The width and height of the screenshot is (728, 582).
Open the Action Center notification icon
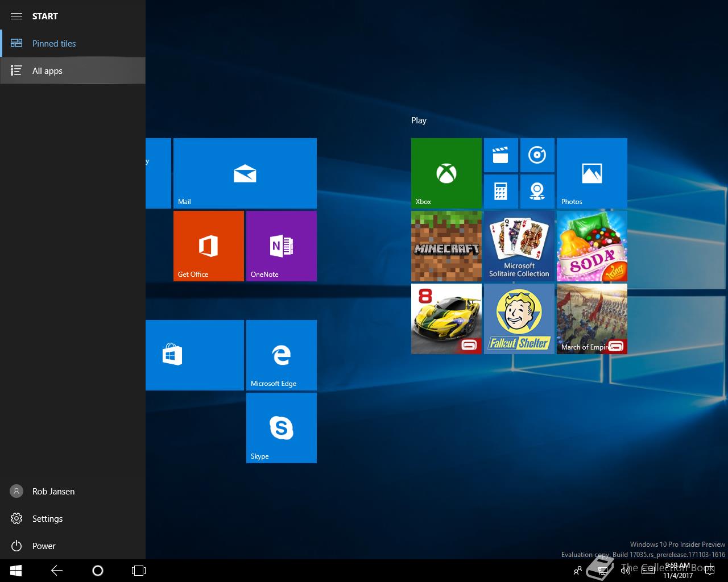pos(709,571)
